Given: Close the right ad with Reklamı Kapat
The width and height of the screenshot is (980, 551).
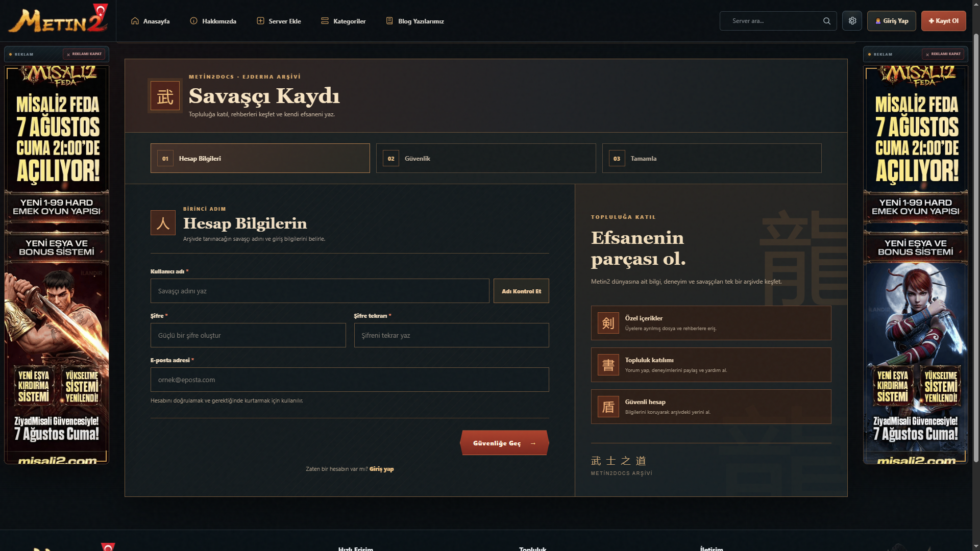Looking at the screenshot, I should [943, 54].
